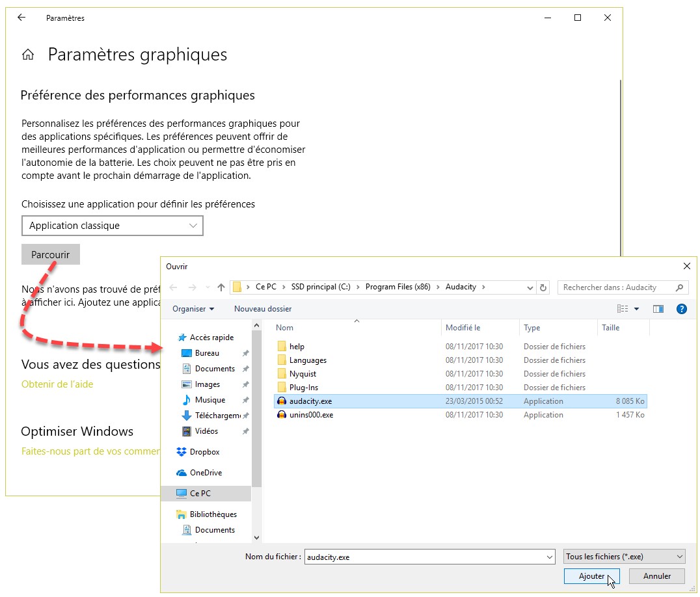The image size is (700, 597).
Task: Select audacity.exe in the file list
Action: [x=460, y=401]
